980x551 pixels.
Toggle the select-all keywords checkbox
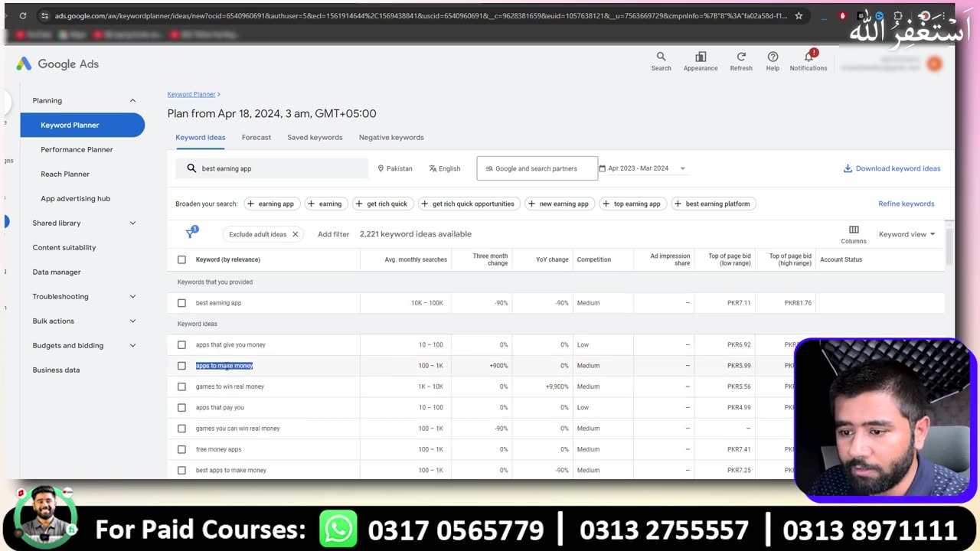181,259
